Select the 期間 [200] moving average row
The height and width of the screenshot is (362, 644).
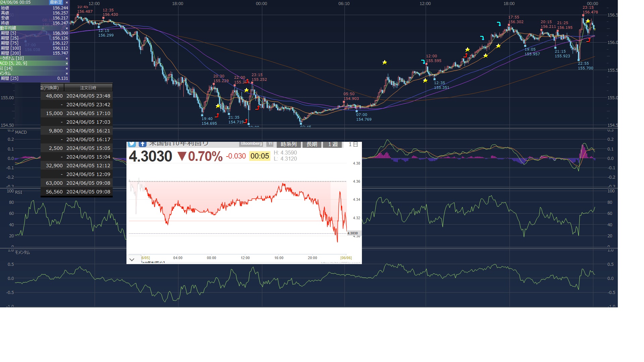pyautogui.click(x=34, y=53)
